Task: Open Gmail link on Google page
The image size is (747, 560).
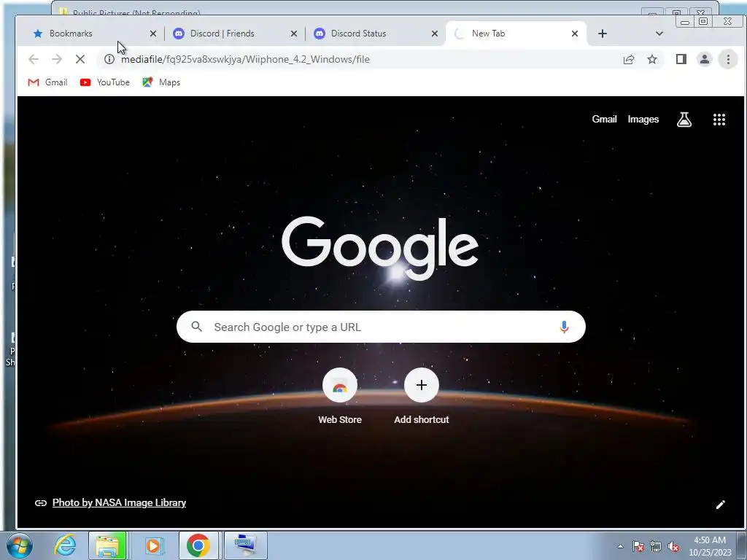Action: 604,120
